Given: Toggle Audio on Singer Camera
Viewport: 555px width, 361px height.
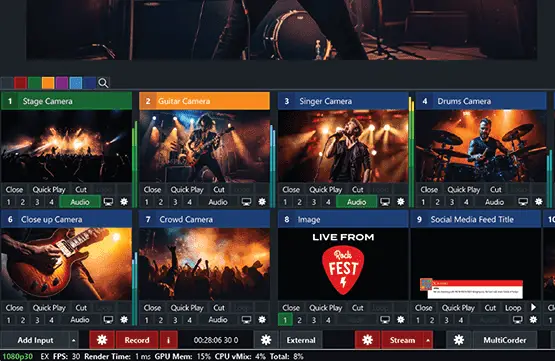Looking at the screenshot, I should pos(356,202).
